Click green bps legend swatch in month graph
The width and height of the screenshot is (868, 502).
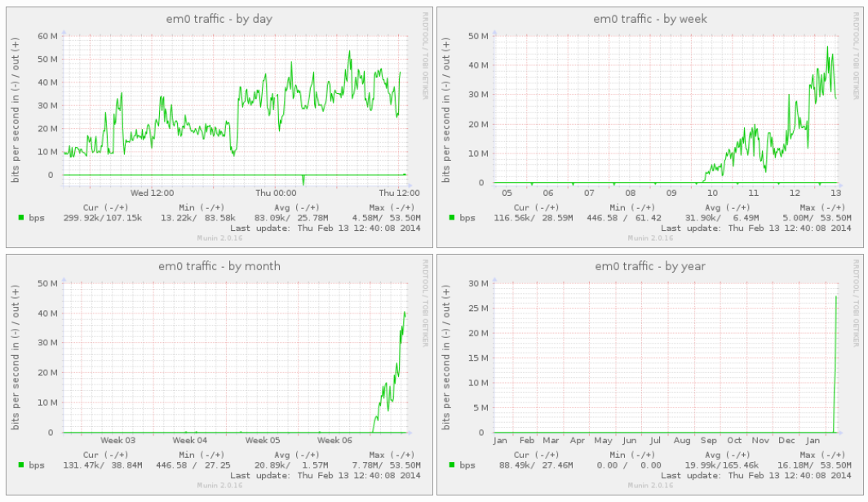20,465
